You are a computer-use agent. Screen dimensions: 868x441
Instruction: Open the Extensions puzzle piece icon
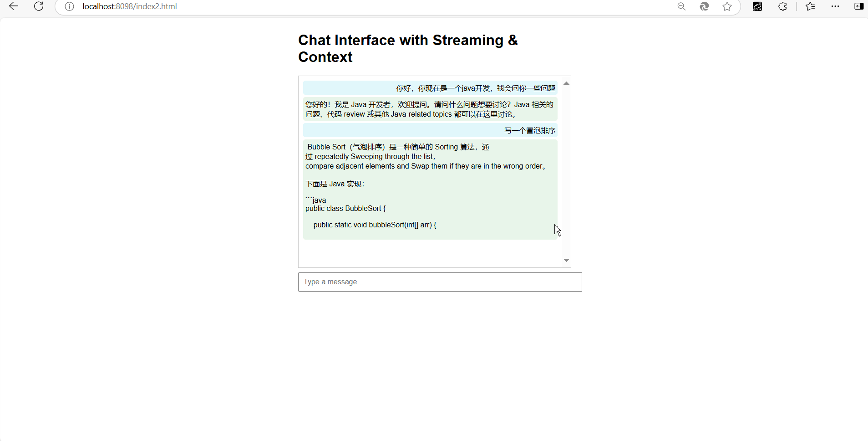[782, 6]
